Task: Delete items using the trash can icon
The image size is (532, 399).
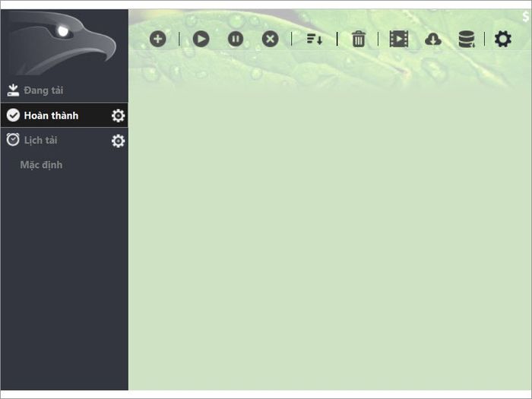Action: [x=358, y=39]
